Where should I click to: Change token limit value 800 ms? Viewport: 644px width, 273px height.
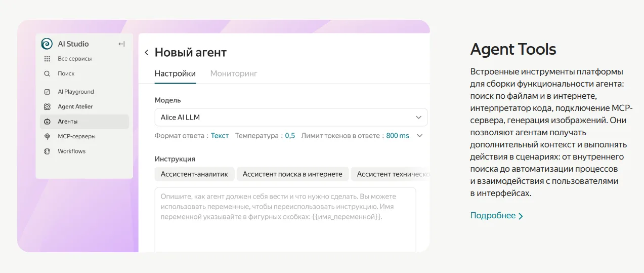(x=398, y=136)
